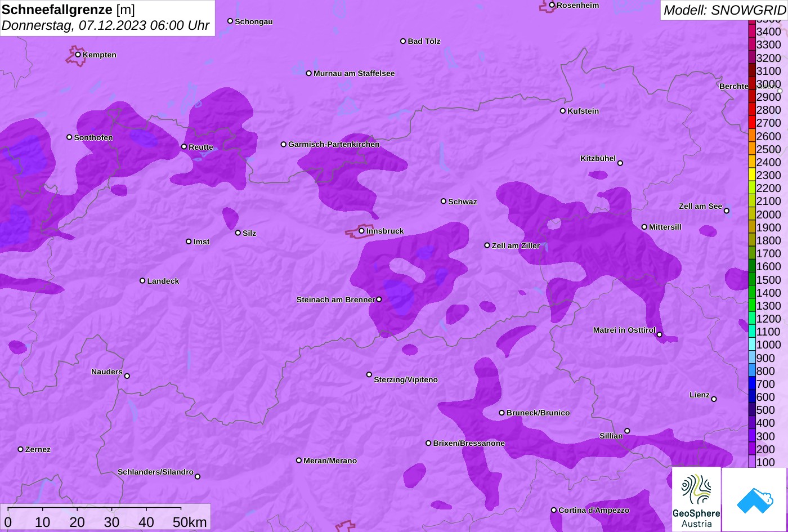The image size is (788, 532).
Task: Click the 100 m legend color swatch
Action: [x=751, y=462]
